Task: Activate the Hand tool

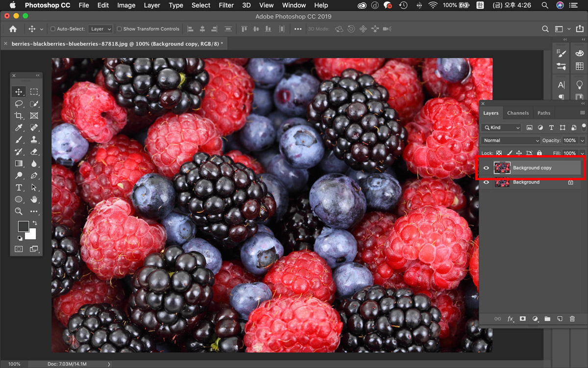Action: [x=34, y=199]
